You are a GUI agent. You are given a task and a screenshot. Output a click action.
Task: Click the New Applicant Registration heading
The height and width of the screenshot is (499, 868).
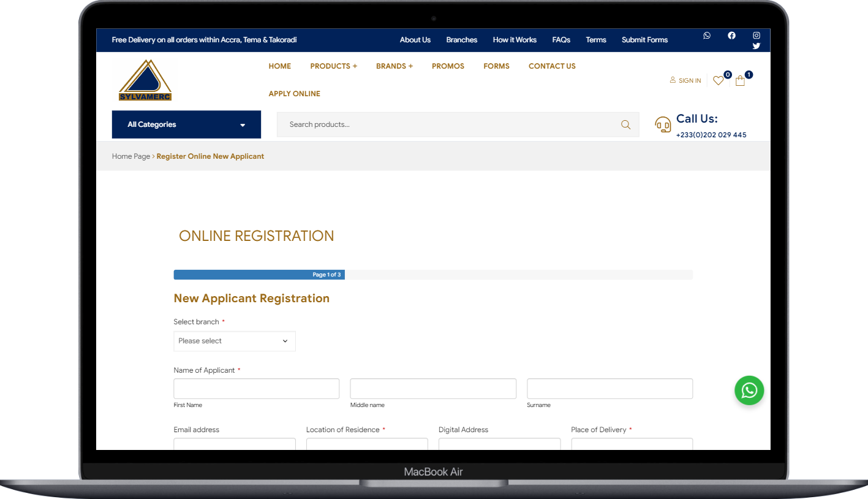[252, 299]
